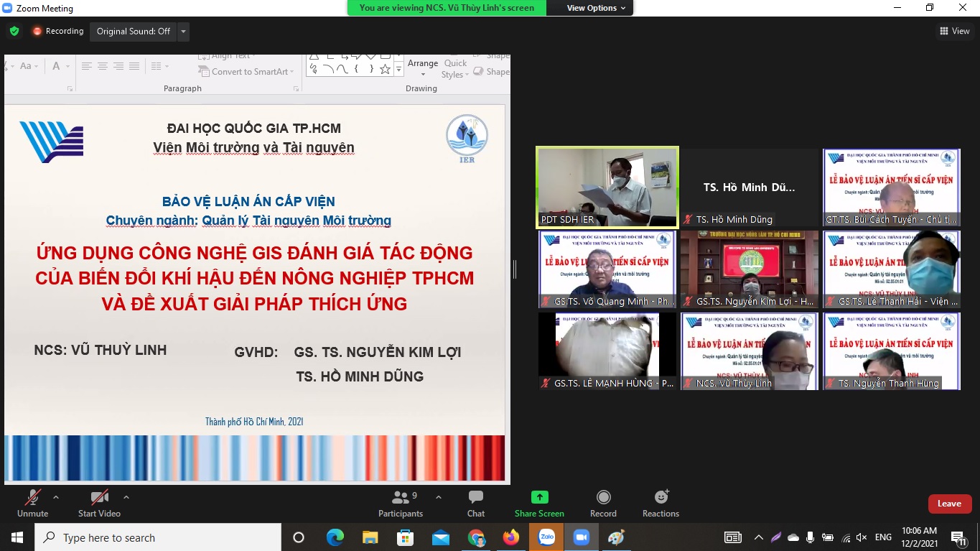This screenshot has height=551, width=980.
Task: Launch Firefox from the taskbar
Action: tap(511, 537)
